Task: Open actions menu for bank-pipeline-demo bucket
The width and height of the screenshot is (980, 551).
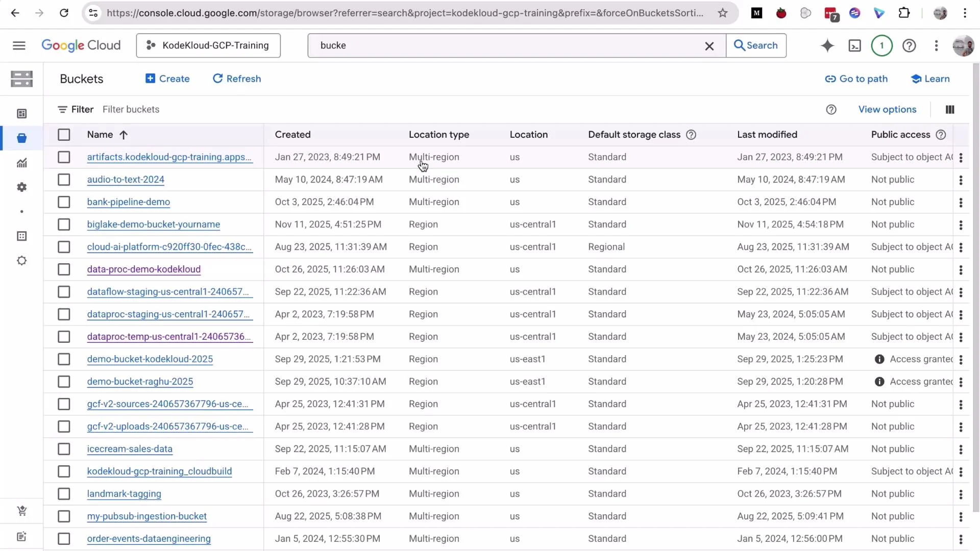Action: tap(961, 203)
